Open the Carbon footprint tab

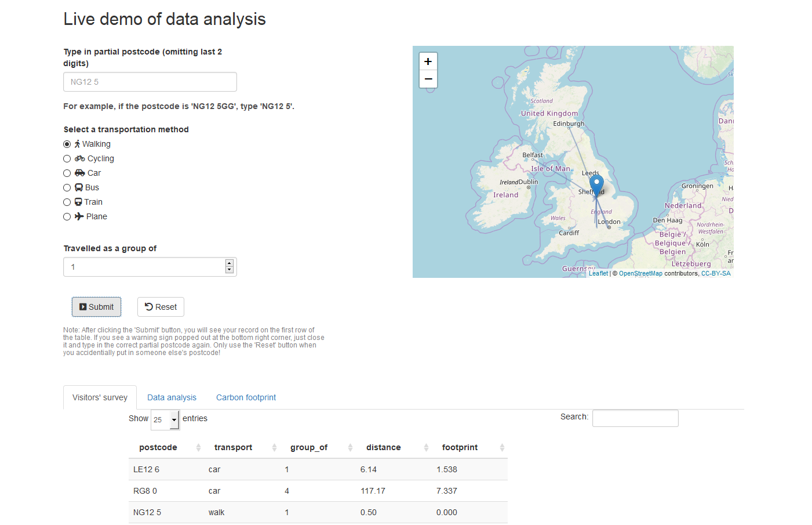coord(246,397)
